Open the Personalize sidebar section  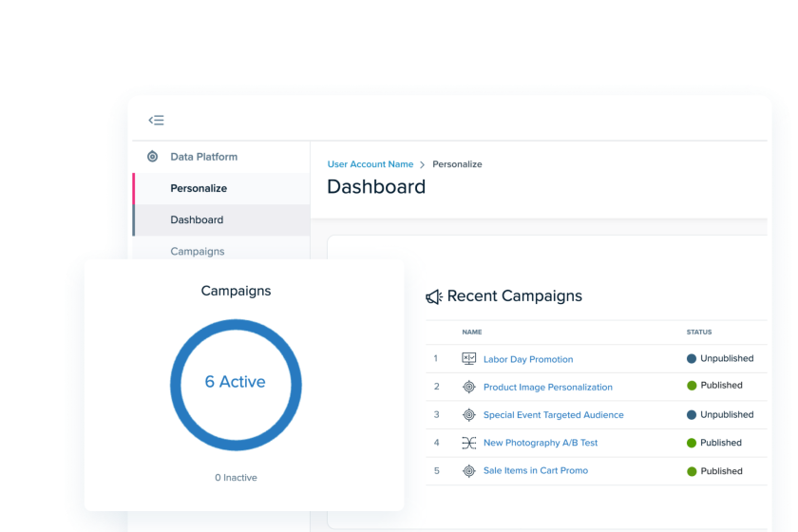pyautogui.click(x=199, y=188)
